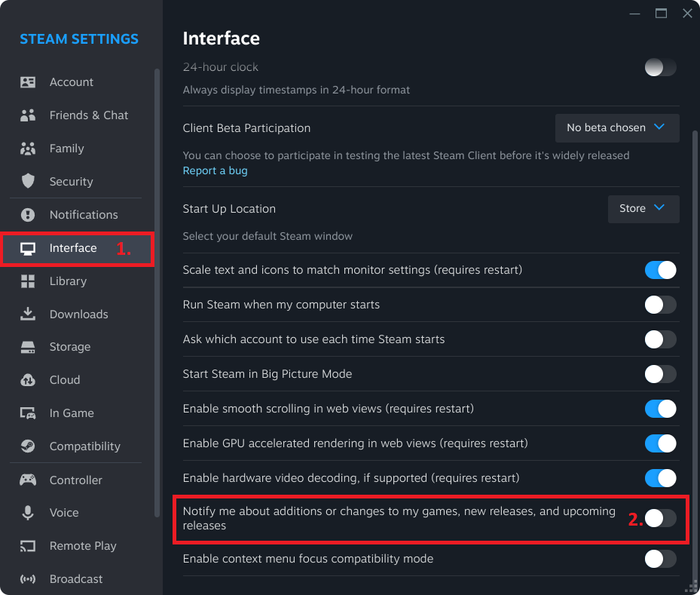Expand the Start Up Location Store dropdown
700x595 pixels.
click(643, 209)
